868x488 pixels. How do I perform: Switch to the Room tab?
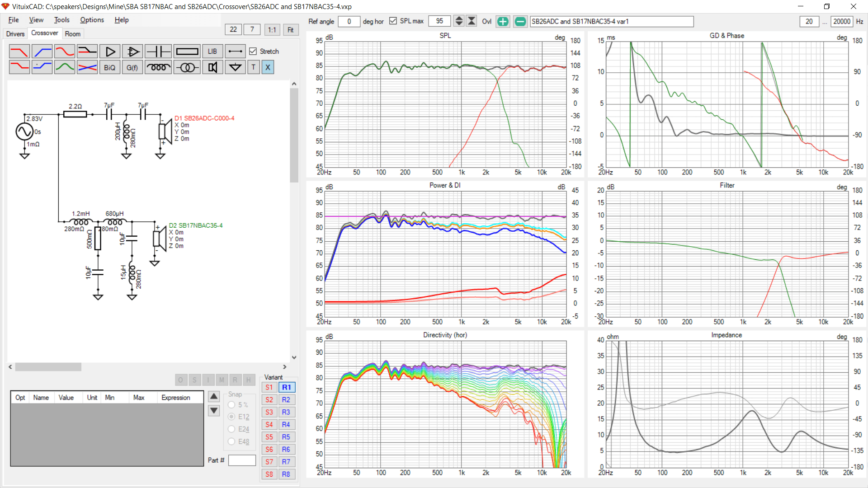[72, 34]
